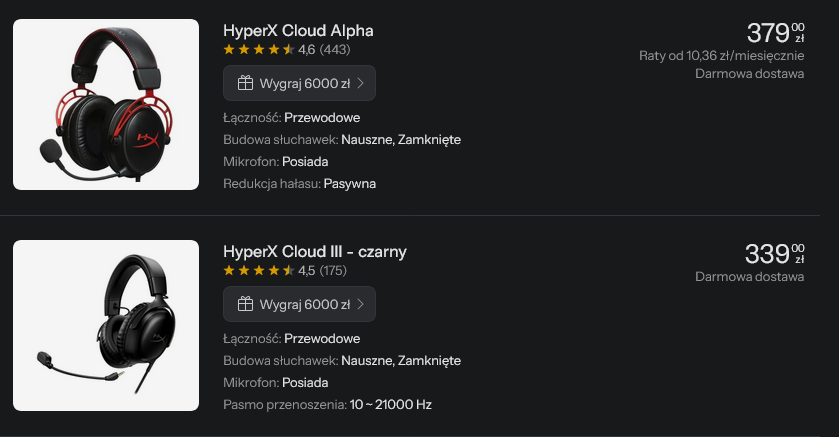Viewport: 839px width, 437px height.
Task: Open the 175 reviews count
Action: (x=333, y=270)
